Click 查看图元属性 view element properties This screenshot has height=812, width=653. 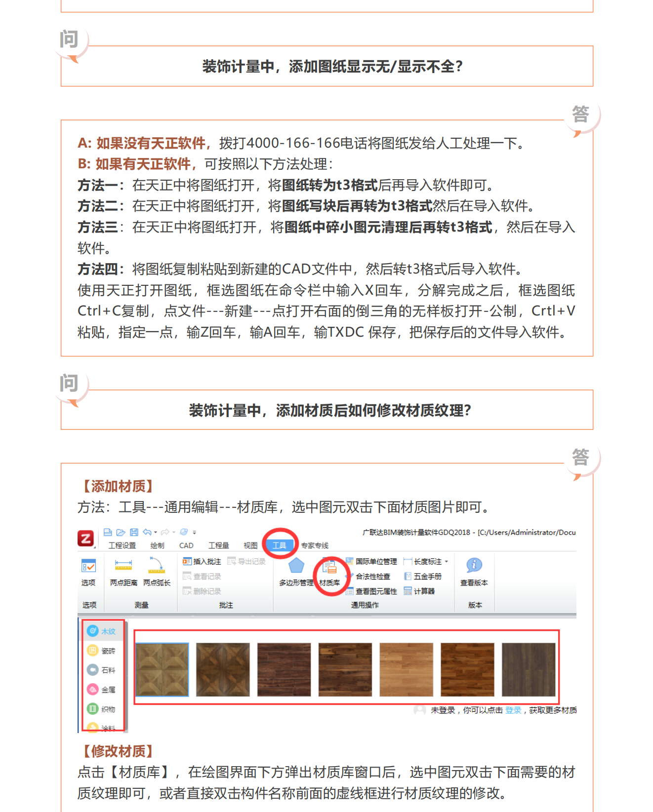click(x=371, y=591)
